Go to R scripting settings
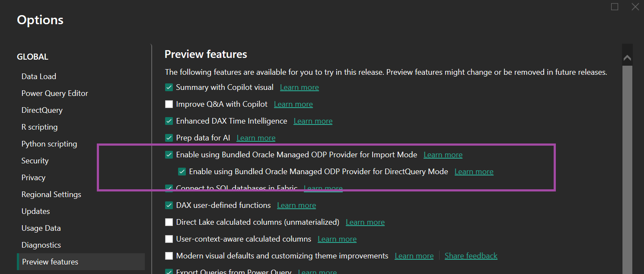 tap(39, 127)
